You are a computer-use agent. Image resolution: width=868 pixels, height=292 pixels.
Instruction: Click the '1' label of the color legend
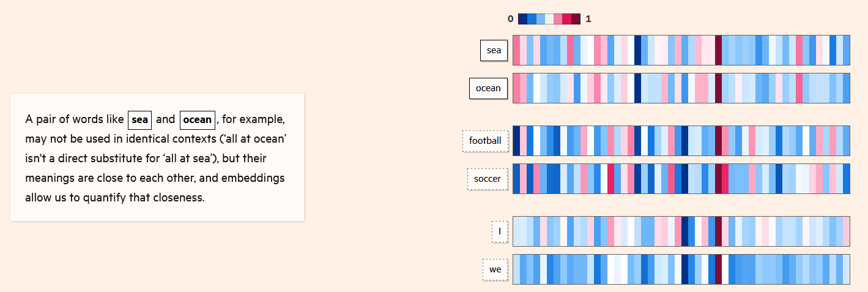tap(588, 19)
